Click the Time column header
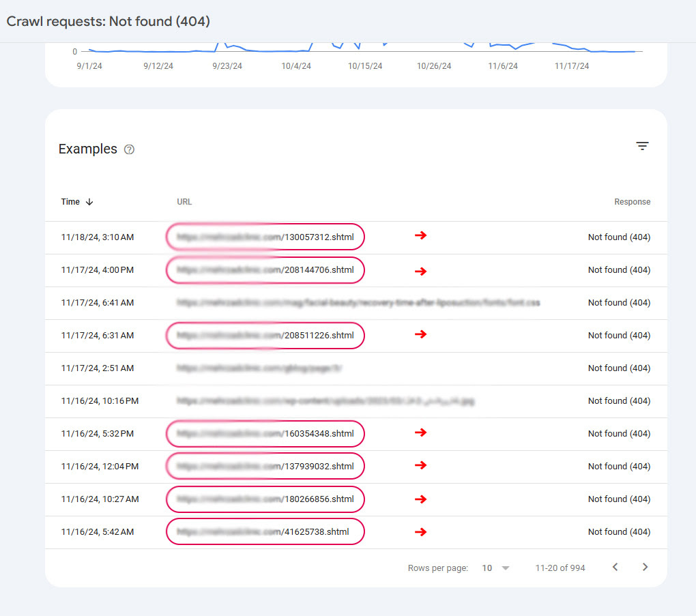696x616 pixels. coord(70,202)
